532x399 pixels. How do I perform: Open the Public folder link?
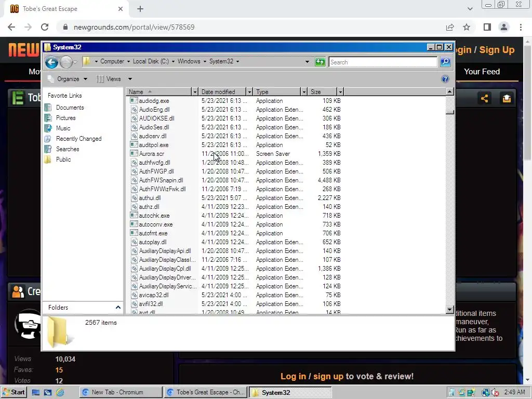point(63,159)
